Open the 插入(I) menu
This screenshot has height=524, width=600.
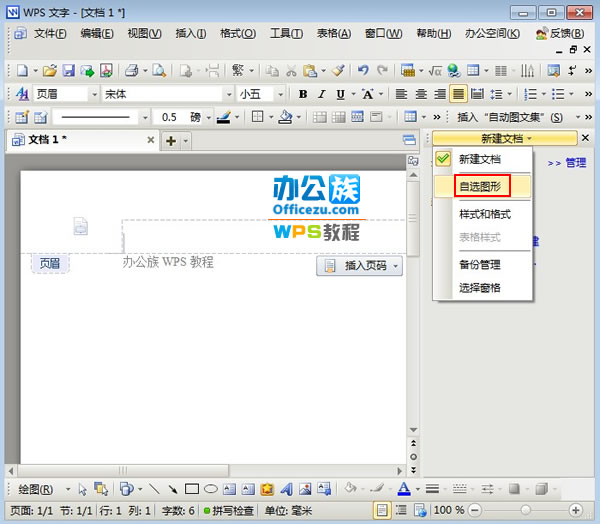pos(190,33)
